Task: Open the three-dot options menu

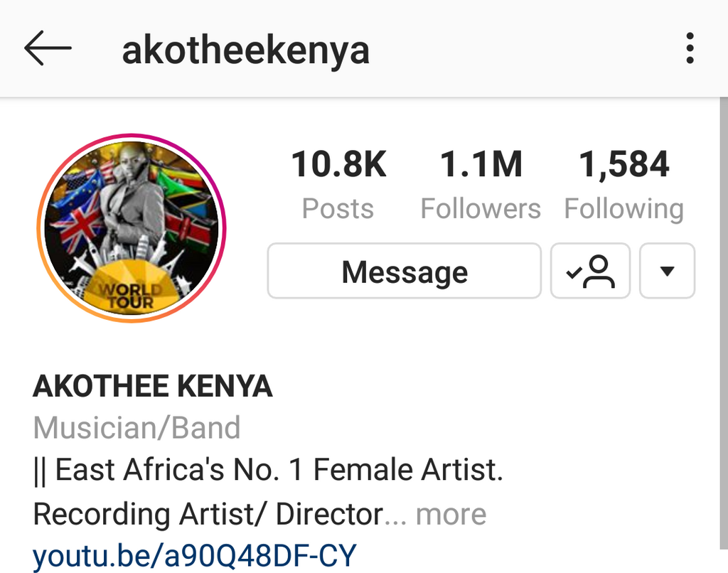Action: [x=690, y=48]
